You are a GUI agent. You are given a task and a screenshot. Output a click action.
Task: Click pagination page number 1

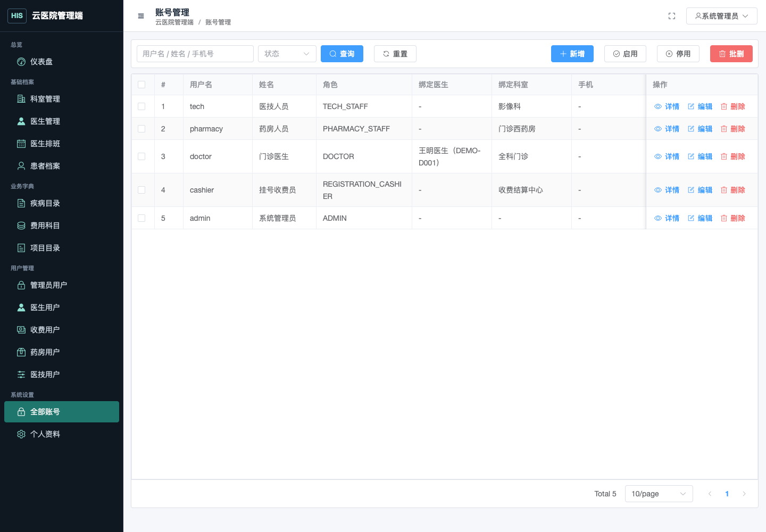coord(727,494)
